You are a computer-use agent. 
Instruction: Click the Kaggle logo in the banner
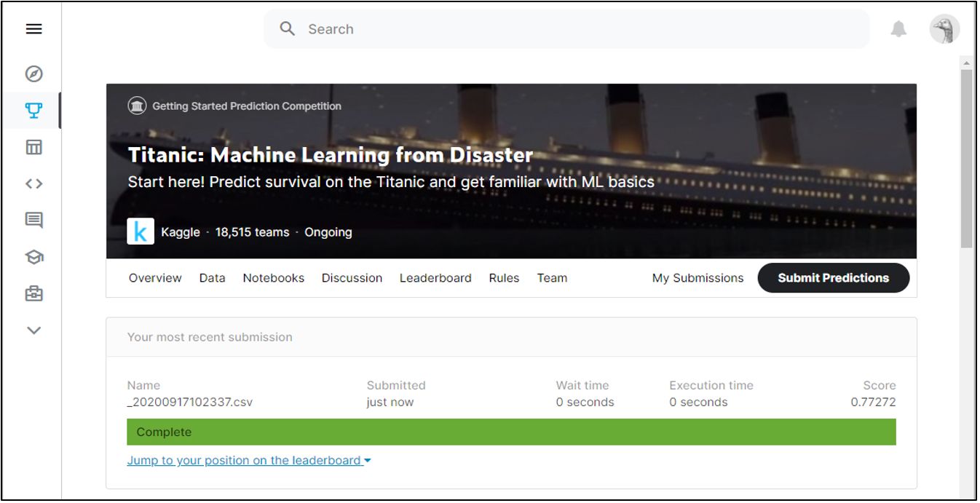pyautogui.click(x=141, y=232)
